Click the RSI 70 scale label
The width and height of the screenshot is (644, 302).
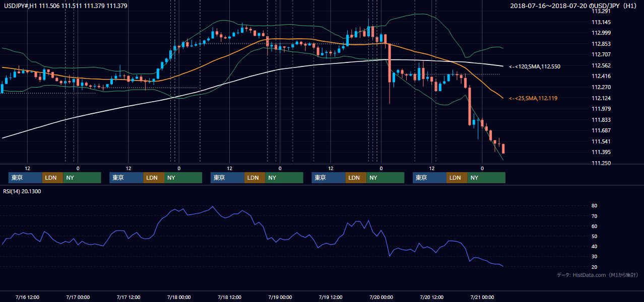(x=595, y=216)
